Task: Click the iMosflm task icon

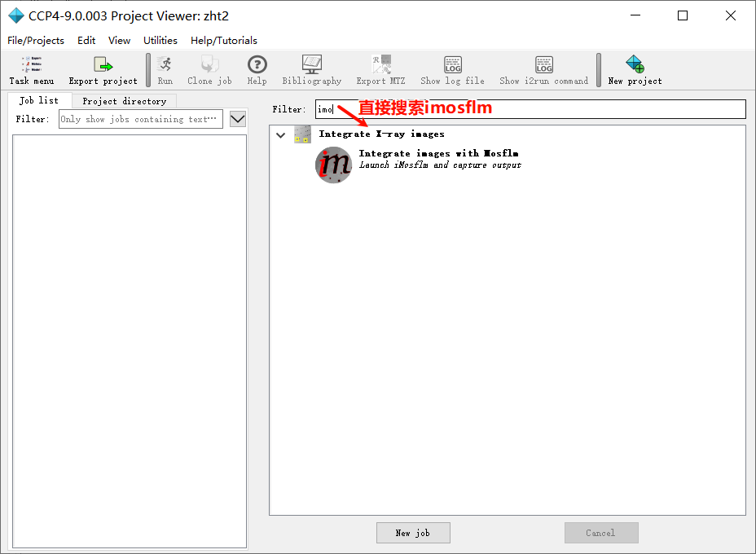Action: [x=334, y=165]
